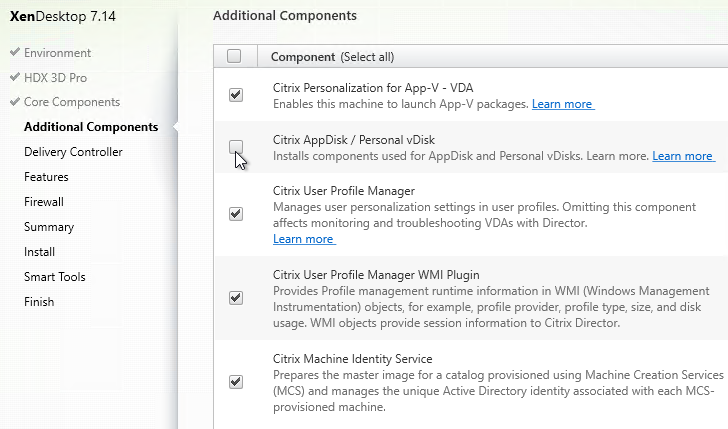The image size is (728, 429).
Task: Open the Install step
Action: [39, 252]
